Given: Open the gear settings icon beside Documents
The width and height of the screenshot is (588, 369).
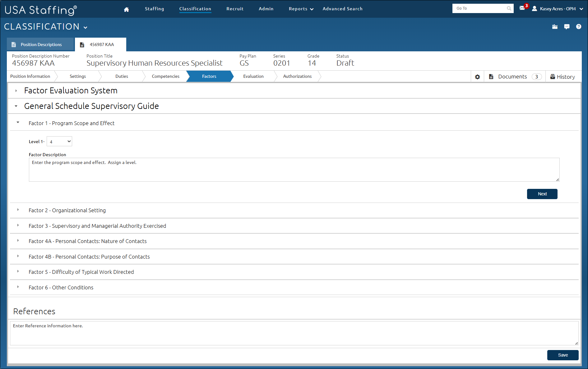Looking at the screenshot, I should [x=477, y=77].
